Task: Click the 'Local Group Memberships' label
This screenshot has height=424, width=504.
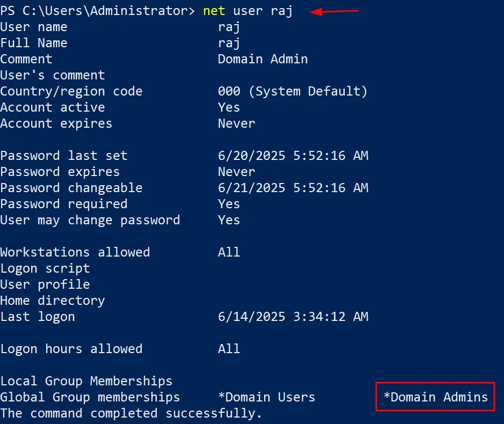Action: 86,381
